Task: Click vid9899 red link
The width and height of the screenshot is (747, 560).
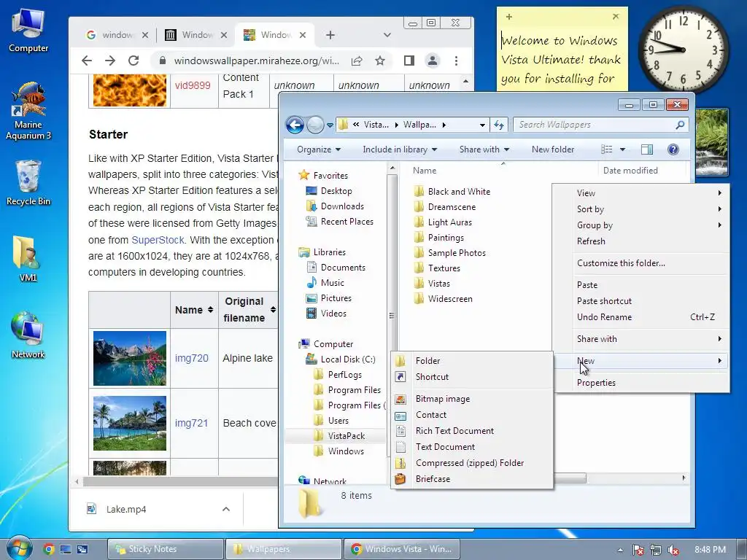Action: [x=193, y=85]
